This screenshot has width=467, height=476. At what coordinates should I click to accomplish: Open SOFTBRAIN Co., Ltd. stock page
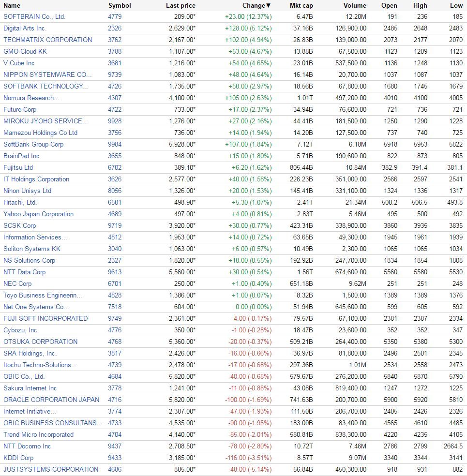pyautogui.click(x=34, y=17)
